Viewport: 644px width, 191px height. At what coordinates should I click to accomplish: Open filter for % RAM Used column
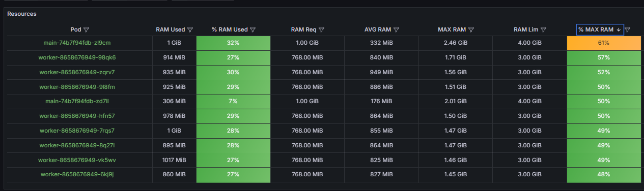point(253,30)
